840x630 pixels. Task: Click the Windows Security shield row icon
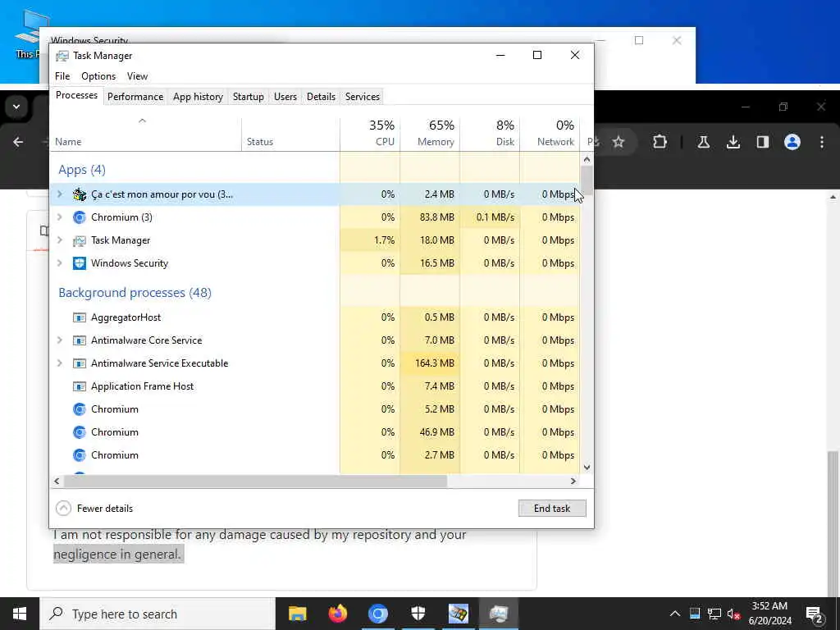pyautogui.click(x=80, y=263)
